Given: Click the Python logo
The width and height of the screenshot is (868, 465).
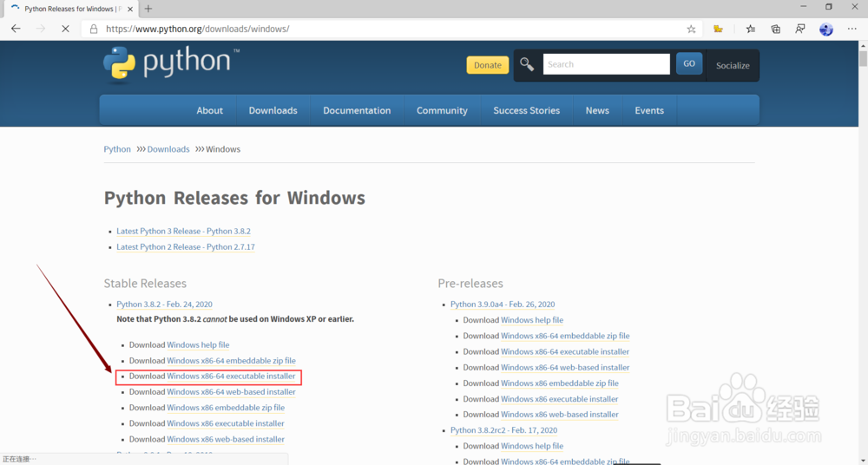Looking at the screenshot, I should coord(171,65).
